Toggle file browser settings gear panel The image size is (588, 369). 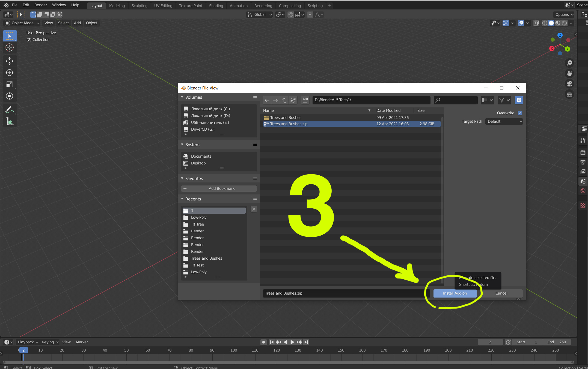(x=519, y=100)
